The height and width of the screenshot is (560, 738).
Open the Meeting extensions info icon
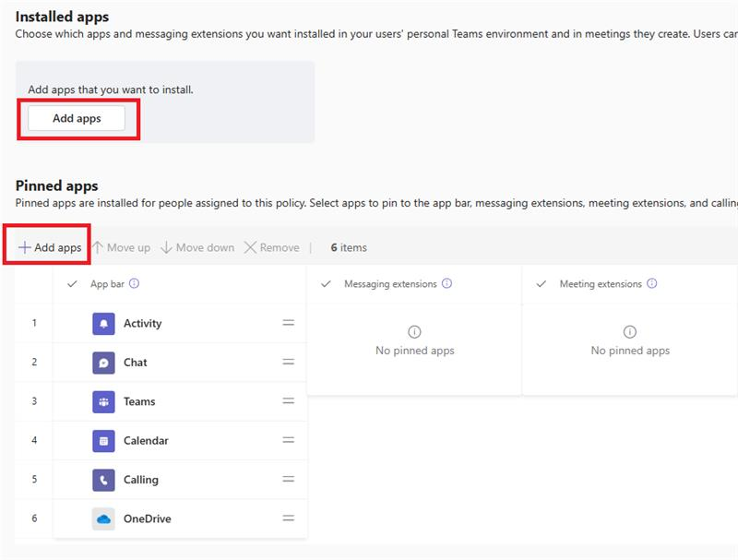pos(652,283)
